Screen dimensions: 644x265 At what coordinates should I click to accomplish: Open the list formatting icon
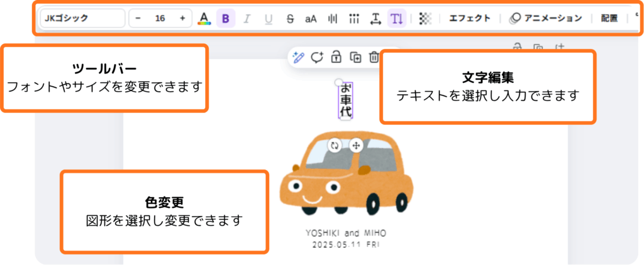(354, 18)
